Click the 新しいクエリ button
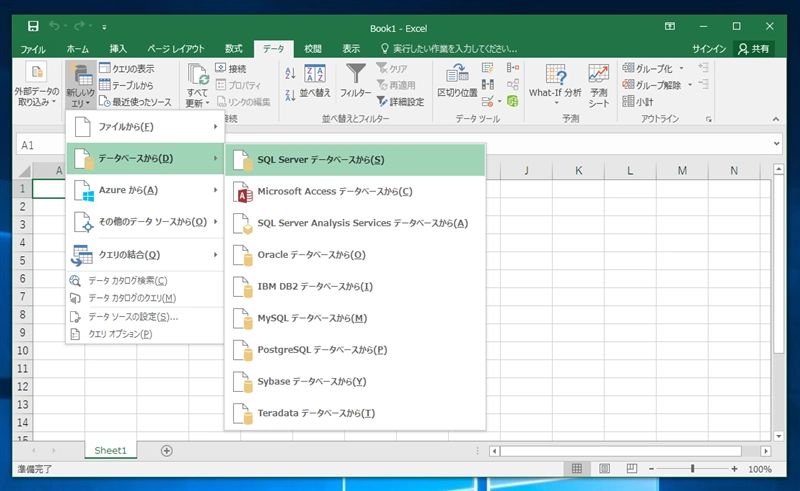 81,85
